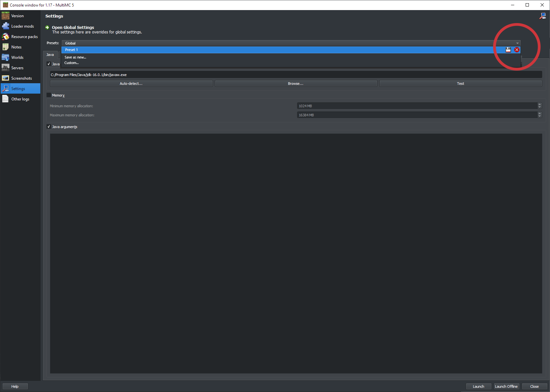Image resolution: width=550 pixels, height=392 pixels.
Task: Open the Other logs section
Action: point(20,99)
